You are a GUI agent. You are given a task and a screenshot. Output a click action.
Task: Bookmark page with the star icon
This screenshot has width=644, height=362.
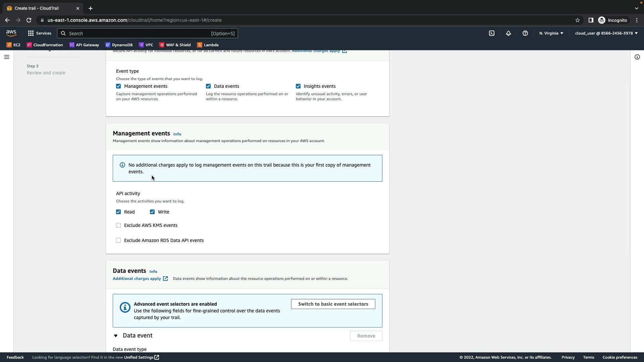coord(577,20)
